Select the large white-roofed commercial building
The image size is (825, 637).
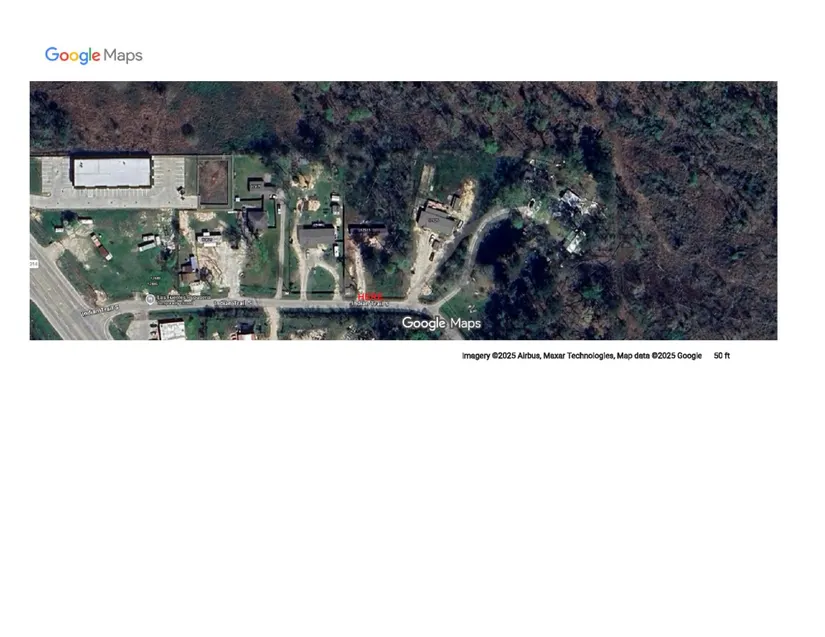click(111, 172)
